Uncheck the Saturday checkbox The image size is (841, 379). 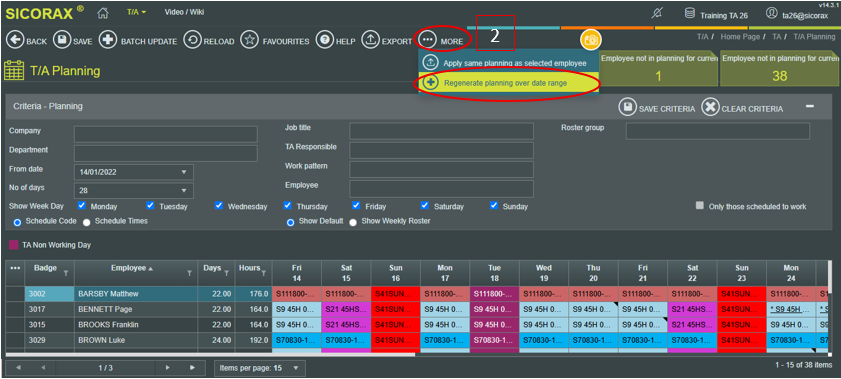pyautogui.click(x=425, y=205)
